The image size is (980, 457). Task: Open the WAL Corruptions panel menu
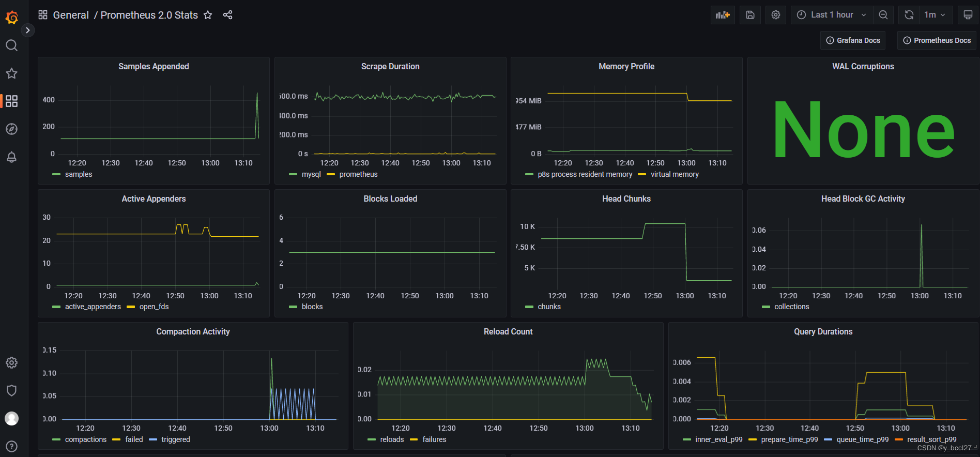tap(863, 66)
